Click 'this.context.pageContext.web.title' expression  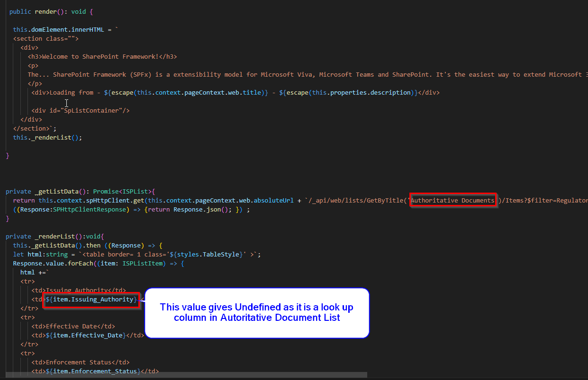198,92
